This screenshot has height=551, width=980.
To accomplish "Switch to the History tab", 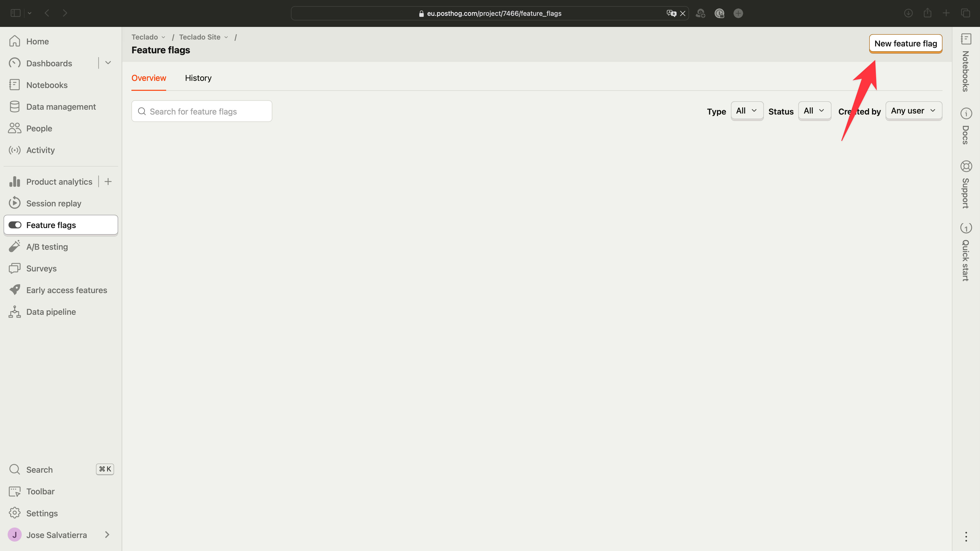I will [198, 77].
